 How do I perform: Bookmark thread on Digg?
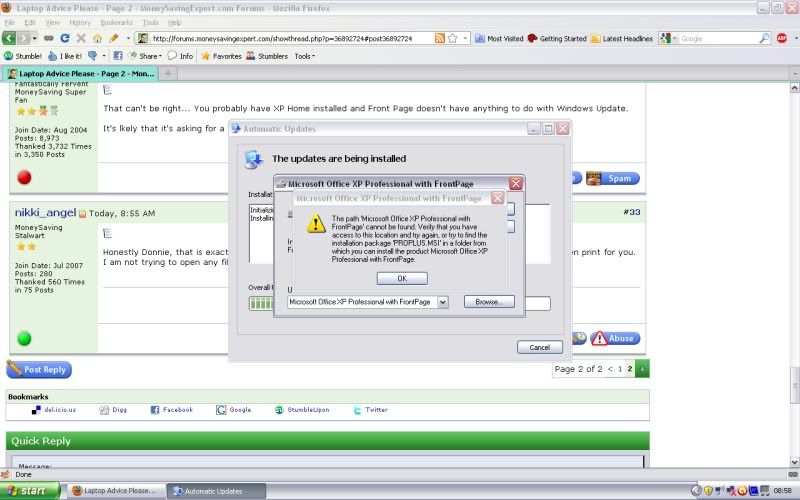[x=113, y=410]
